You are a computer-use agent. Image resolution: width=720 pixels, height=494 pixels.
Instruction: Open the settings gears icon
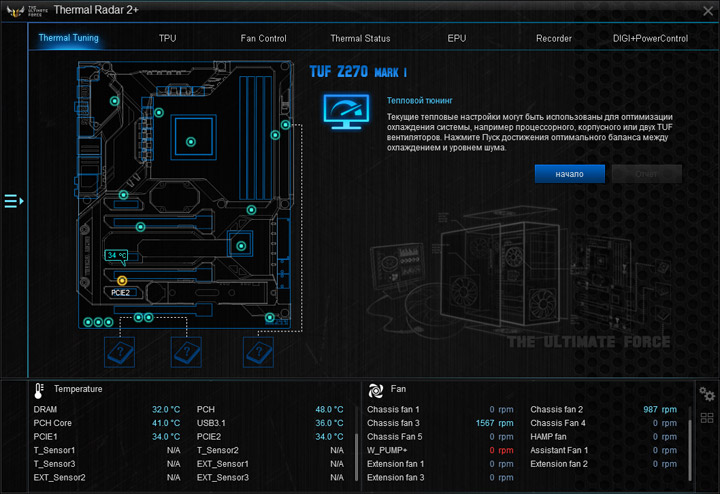point(707,394)
